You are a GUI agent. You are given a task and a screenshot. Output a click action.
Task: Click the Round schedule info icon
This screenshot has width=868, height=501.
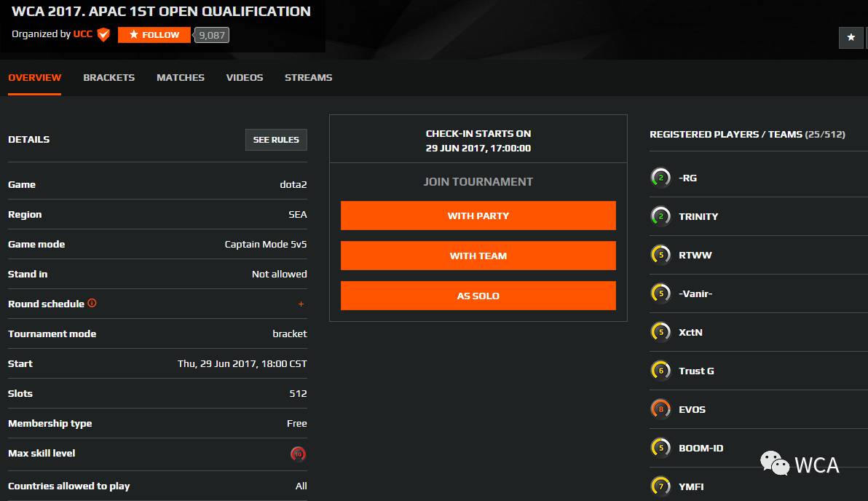[x=92, y=303]
